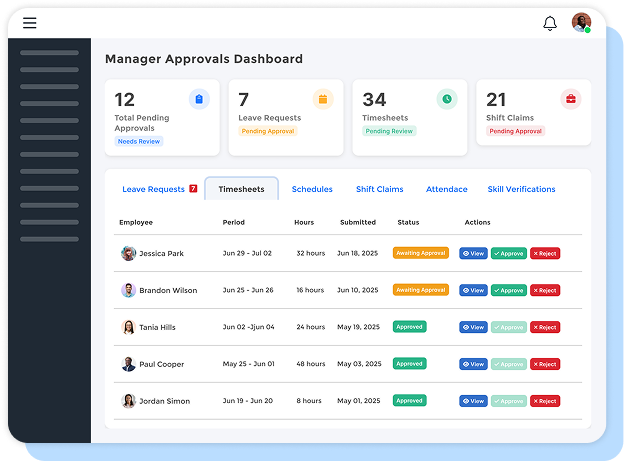Reject Jessica Park's timesheet
The width and height of the screenshot is (624, 461).
[545, 253]
